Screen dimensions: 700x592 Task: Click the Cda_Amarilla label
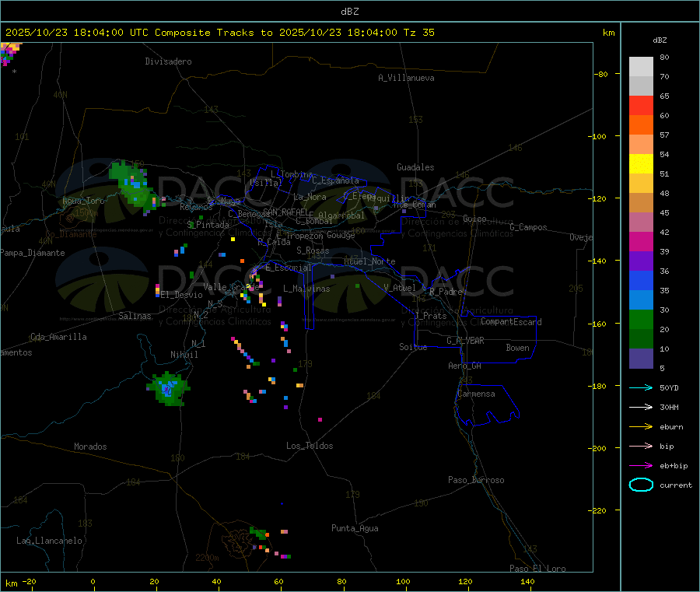point(58,337)
